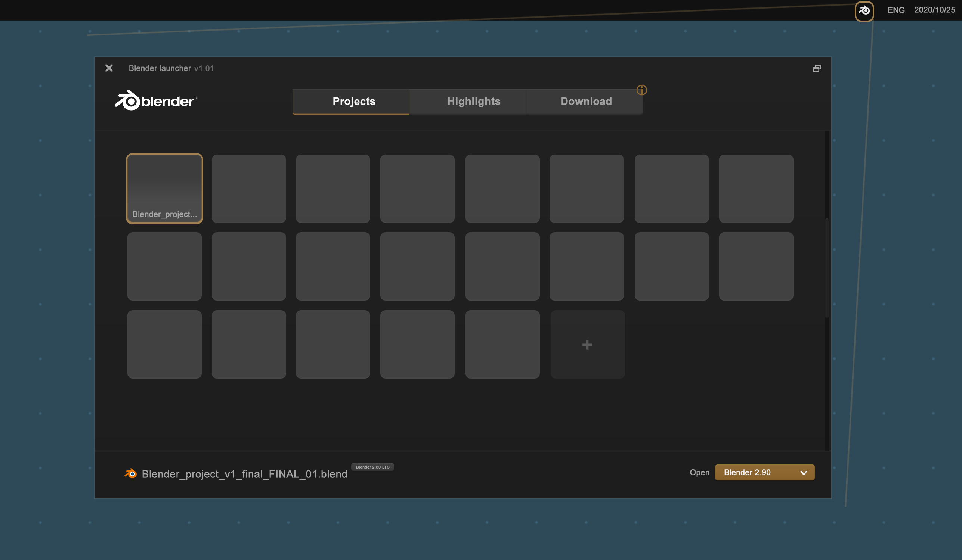Click the orange info icon near the Download tab

(641, 90)
